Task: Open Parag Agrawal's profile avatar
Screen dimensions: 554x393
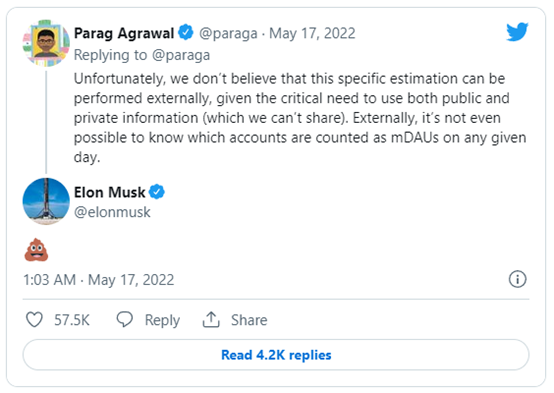Action: [x=46, y=43]
